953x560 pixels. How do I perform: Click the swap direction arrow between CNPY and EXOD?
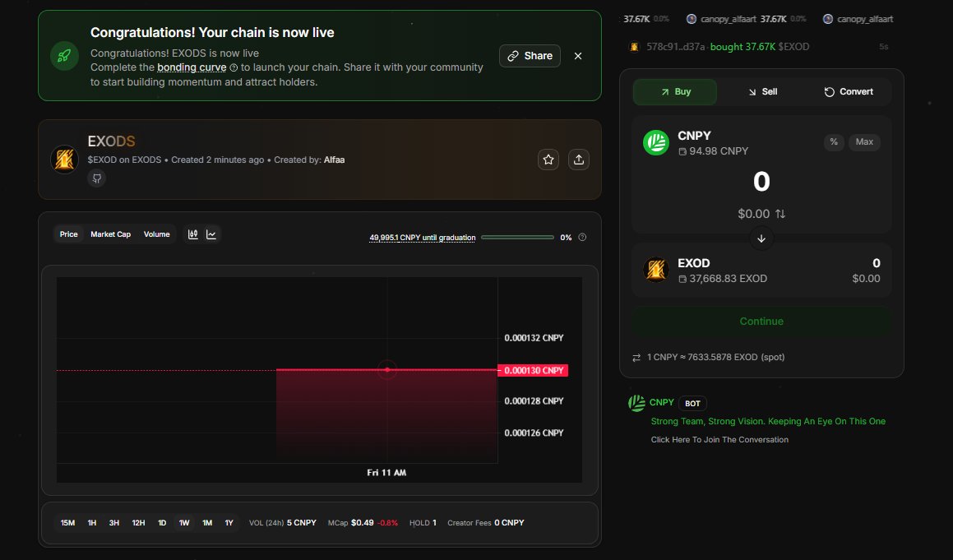coord(761,238)
